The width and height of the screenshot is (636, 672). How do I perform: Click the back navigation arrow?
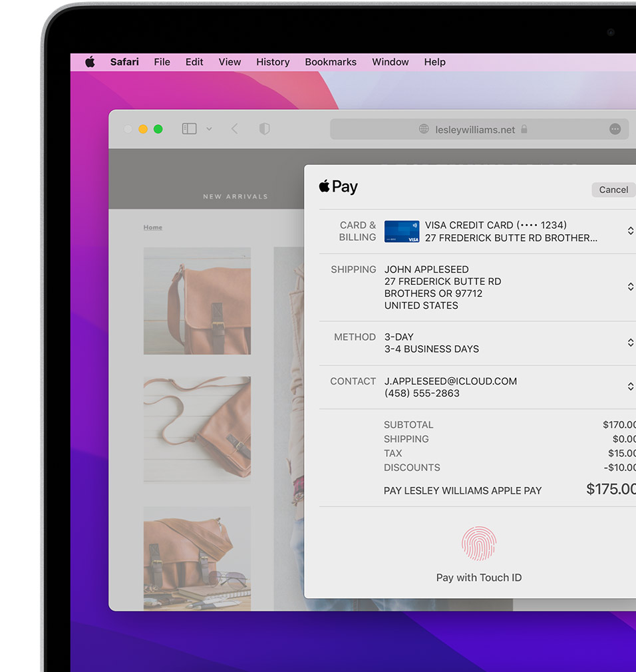click(x=234, y=129)
